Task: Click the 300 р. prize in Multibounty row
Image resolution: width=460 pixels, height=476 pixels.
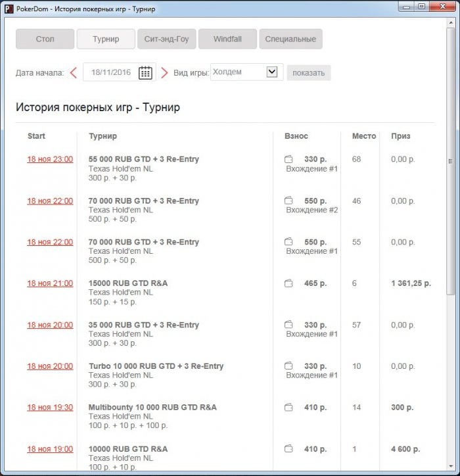Action: click(402, 408)
